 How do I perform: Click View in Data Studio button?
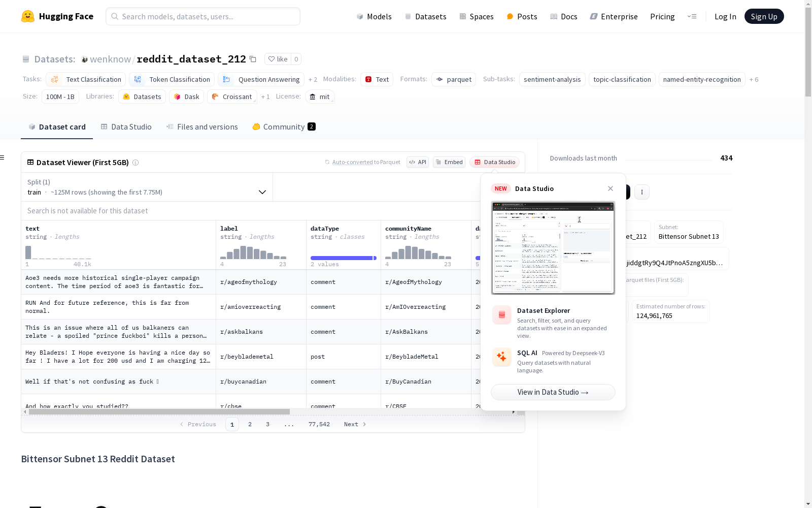pos(553,392)
